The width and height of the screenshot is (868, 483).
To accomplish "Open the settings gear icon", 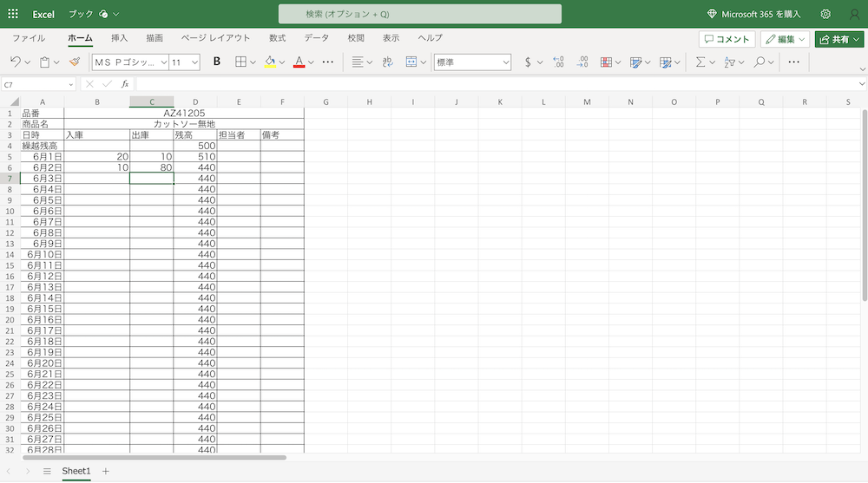I will click(825, 14).
